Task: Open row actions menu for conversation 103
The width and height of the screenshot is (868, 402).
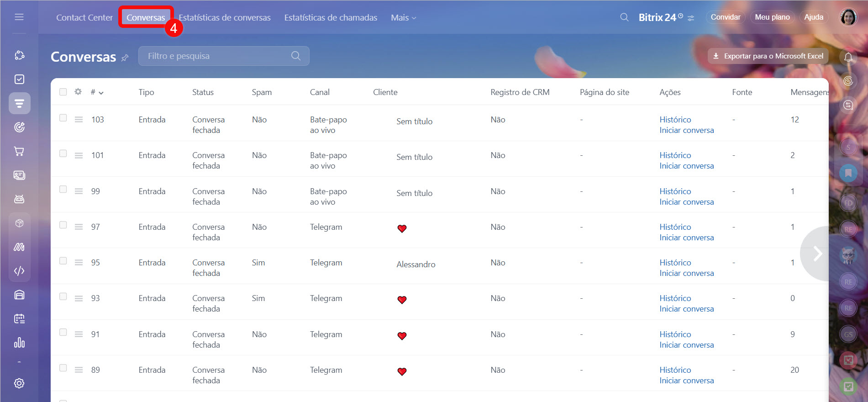Action: 79,119
